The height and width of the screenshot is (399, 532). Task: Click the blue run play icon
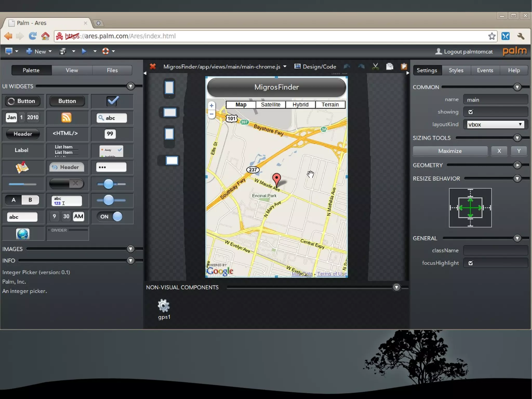[x=84, y=51]
